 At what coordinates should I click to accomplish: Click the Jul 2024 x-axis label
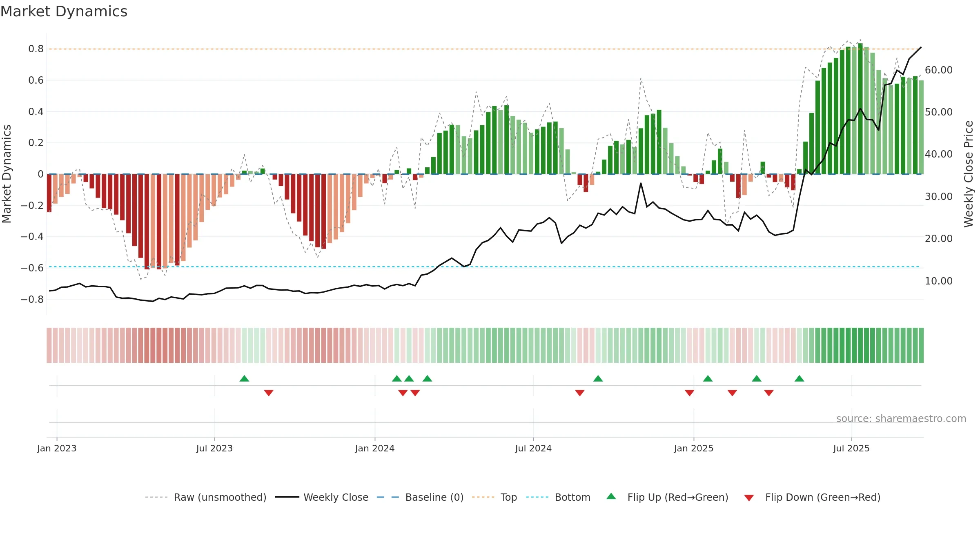click(533, 448)
